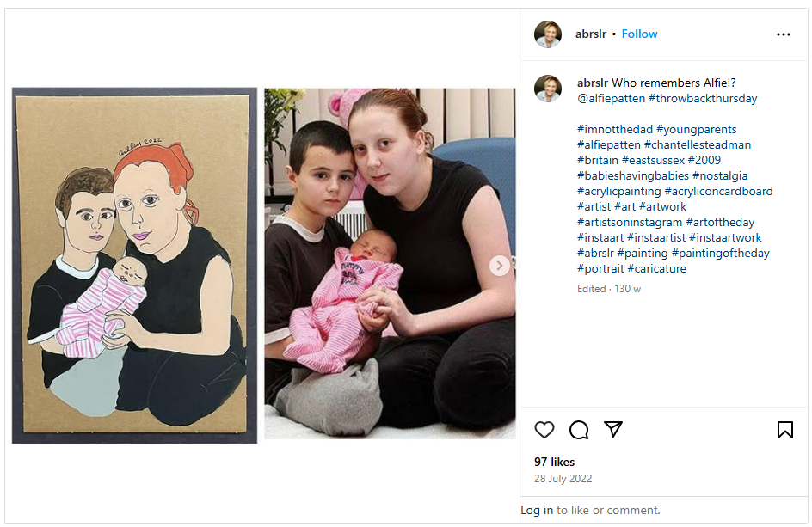Open the #caricature hashtag
The height and width of the screenshot is (527, 812).
[x=656, y=269]
